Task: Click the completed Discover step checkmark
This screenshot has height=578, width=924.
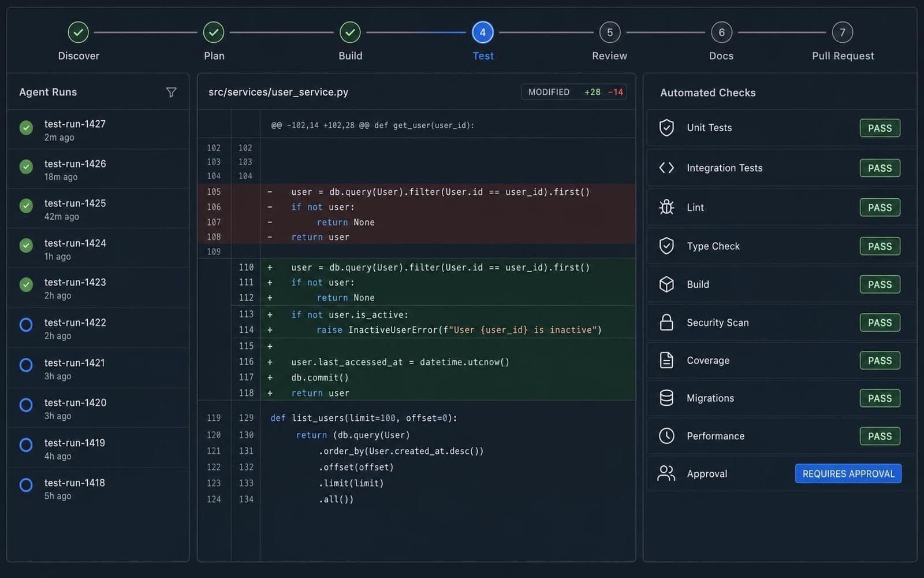Action: point(78,32)
